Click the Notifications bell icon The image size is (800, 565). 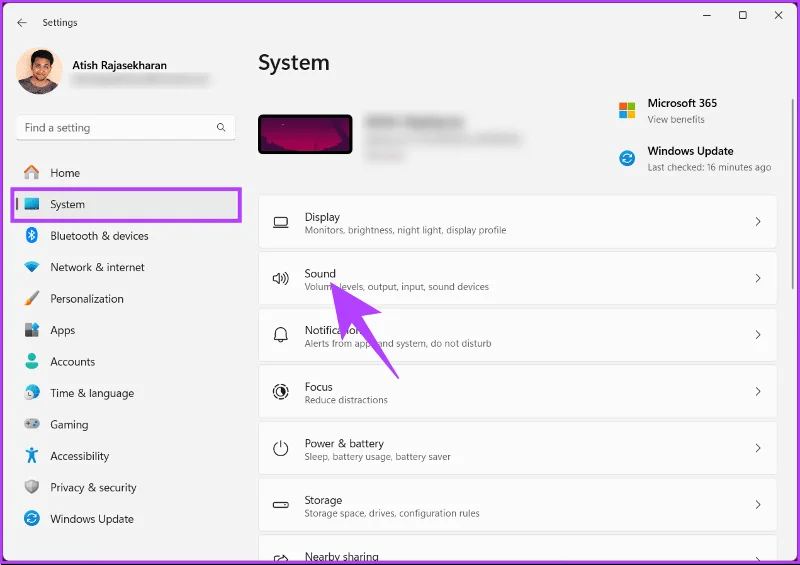(x=281, y=335)
